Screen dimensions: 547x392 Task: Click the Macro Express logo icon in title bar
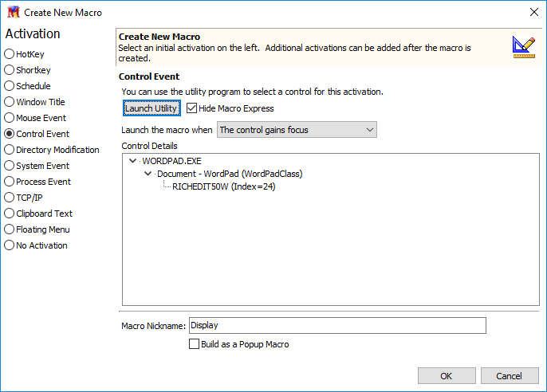(14, 12)
